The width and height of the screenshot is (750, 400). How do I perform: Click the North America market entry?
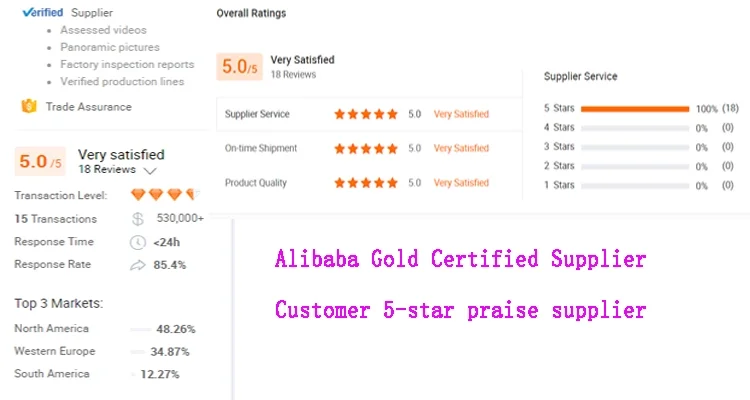pos(105,329)
